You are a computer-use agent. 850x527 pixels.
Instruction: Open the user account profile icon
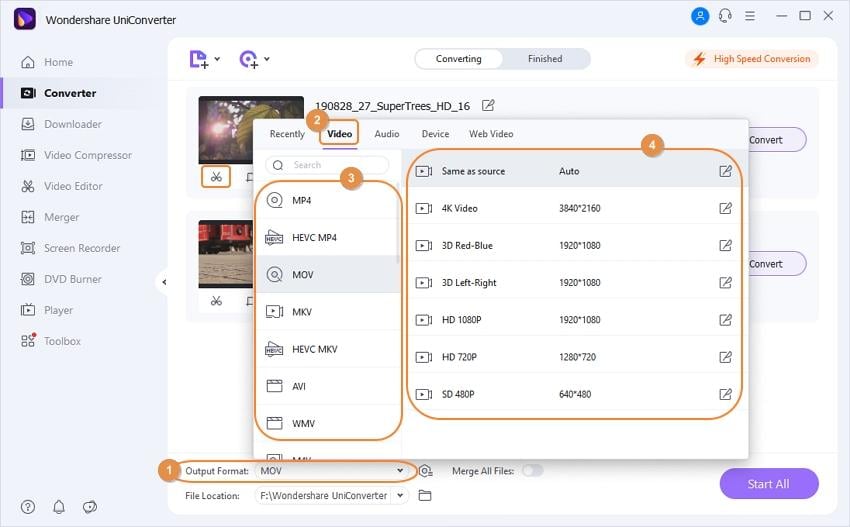coord(700,16)
